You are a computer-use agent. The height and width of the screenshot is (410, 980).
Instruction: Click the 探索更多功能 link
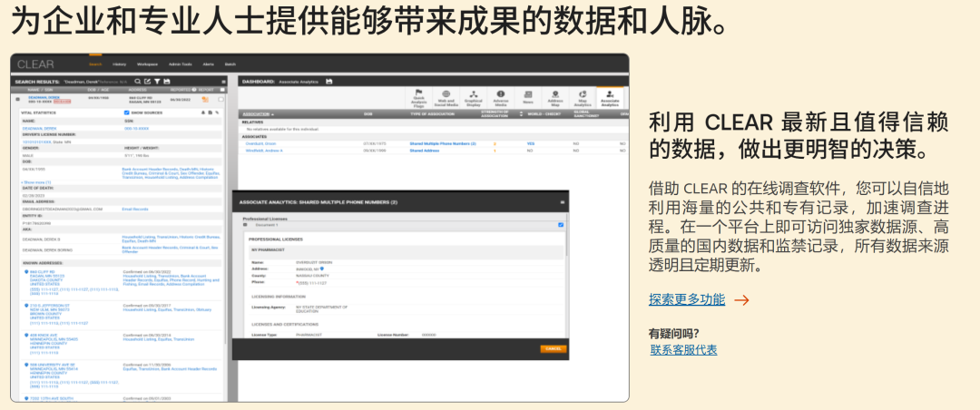687,299
